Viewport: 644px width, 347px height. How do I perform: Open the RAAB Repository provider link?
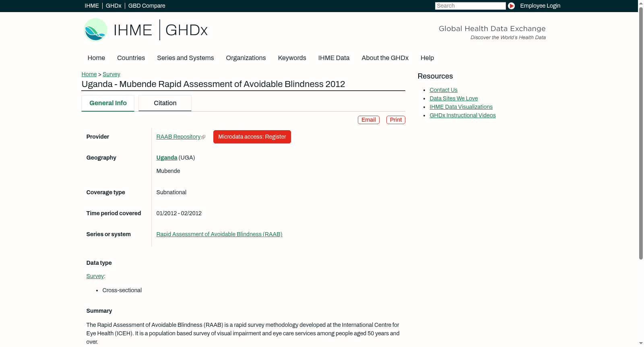click(178, 137)
